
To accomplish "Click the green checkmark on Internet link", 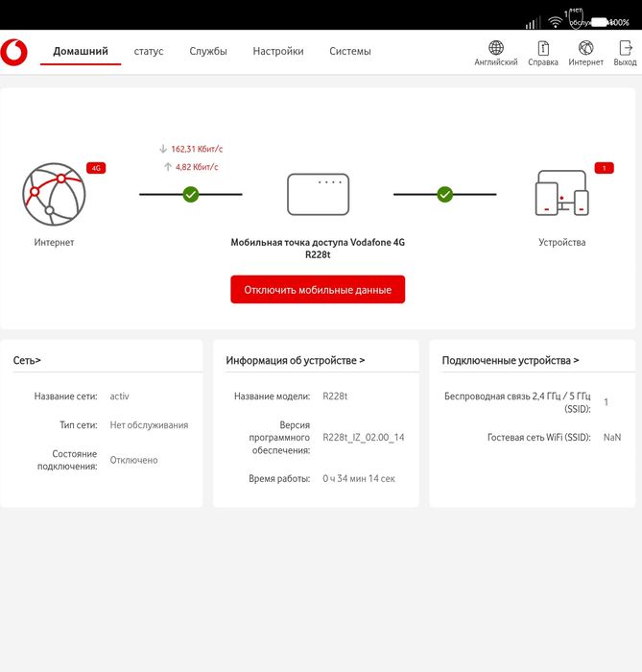I will [191, 194].
